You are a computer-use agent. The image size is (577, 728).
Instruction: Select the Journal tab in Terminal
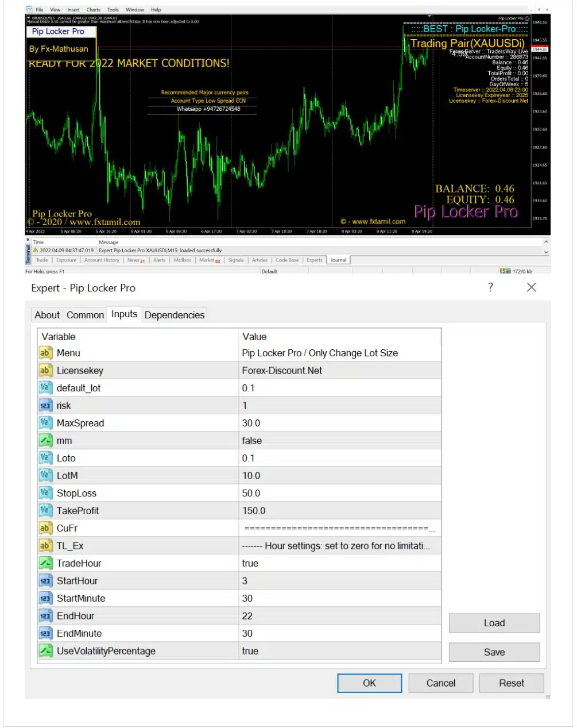pos(338,260)
